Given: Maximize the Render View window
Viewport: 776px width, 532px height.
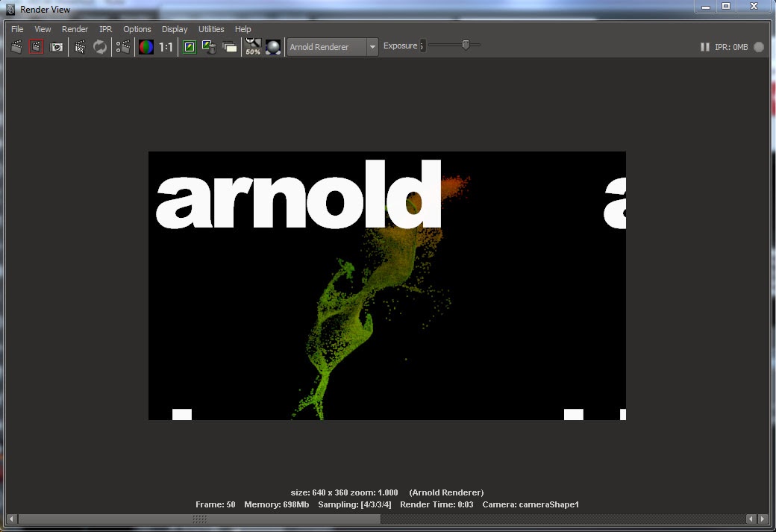Looking at the screenshot, I should coord(725,7).
